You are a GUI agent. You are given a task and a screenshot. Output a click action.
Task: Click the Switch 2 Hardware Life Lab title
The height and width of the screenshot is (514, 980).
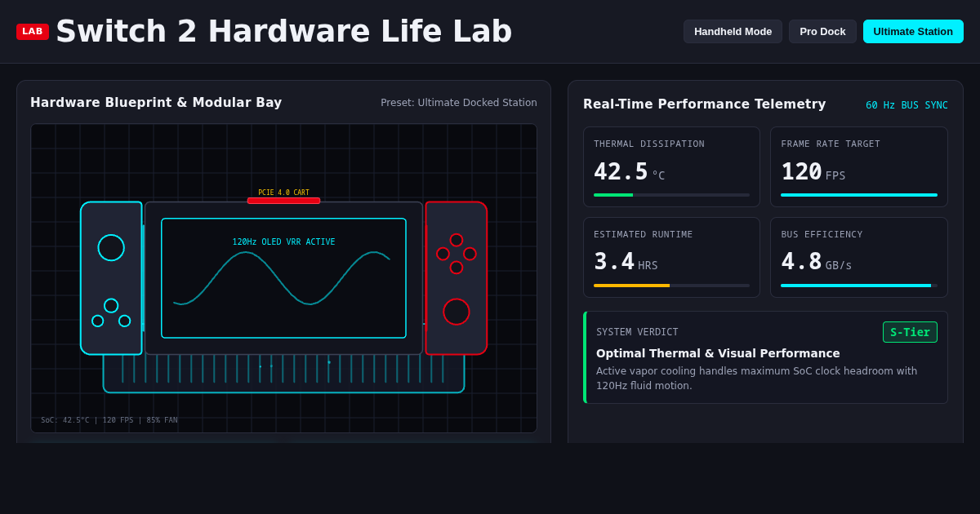coord(283,31)
